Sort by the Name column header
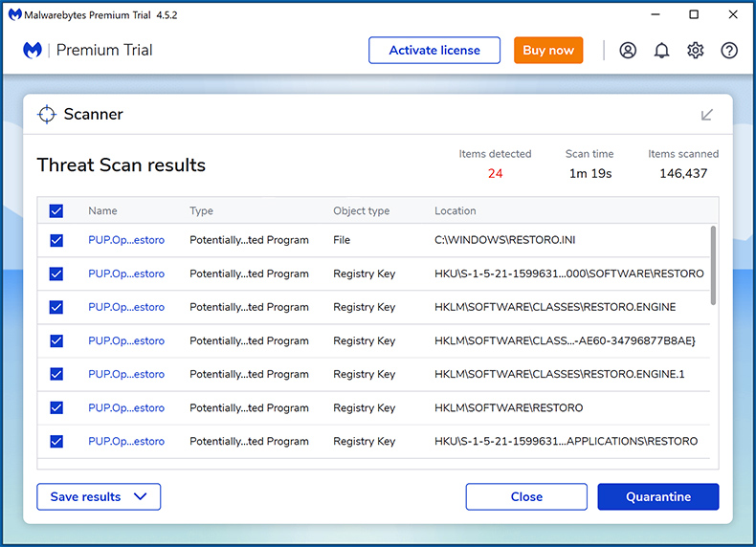This screenshot has width=756, height=547. [x=102, y=210]
